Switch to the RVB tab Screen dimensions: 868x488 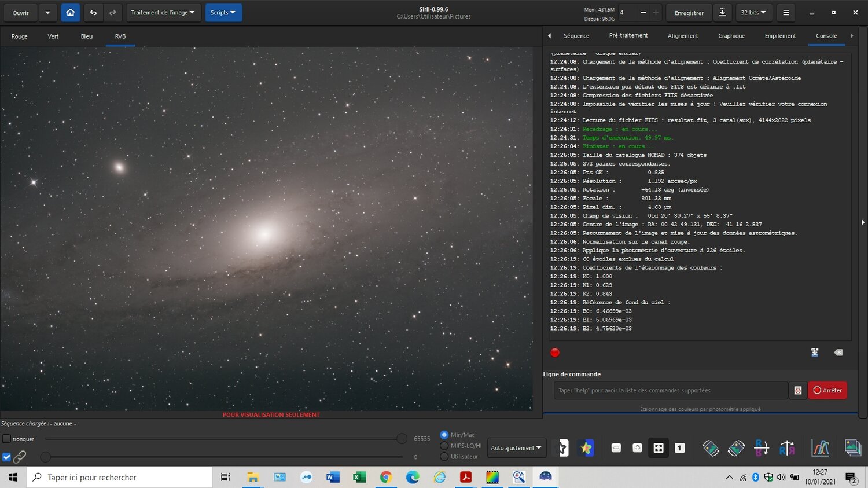pos(120,36)
